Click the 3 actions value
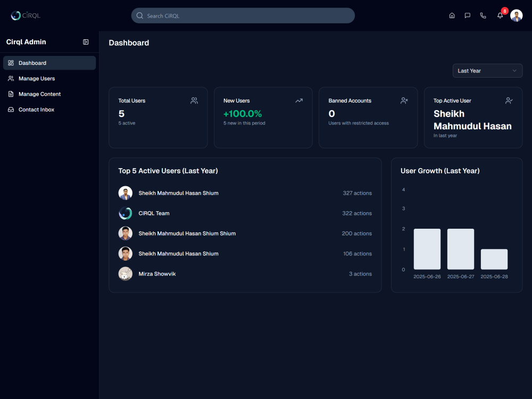Screen dimensions: 532x399 pyautogui.click(x=360, y=274)
